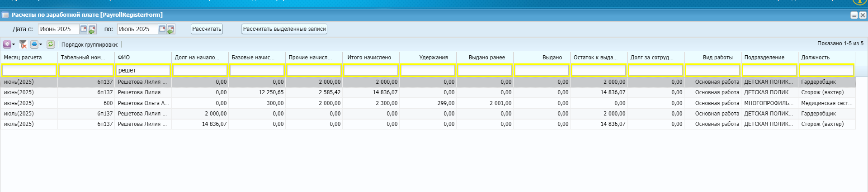Click the window icon left of title

click(5, 15)
